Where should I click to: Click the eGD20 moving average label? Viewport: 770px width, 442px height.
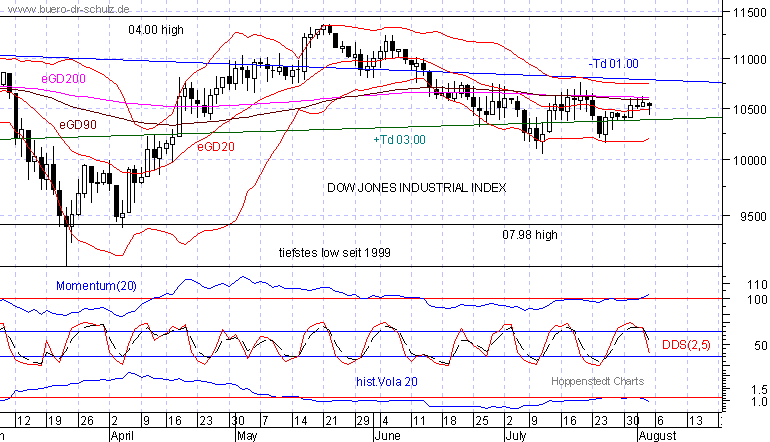[216, 146]
